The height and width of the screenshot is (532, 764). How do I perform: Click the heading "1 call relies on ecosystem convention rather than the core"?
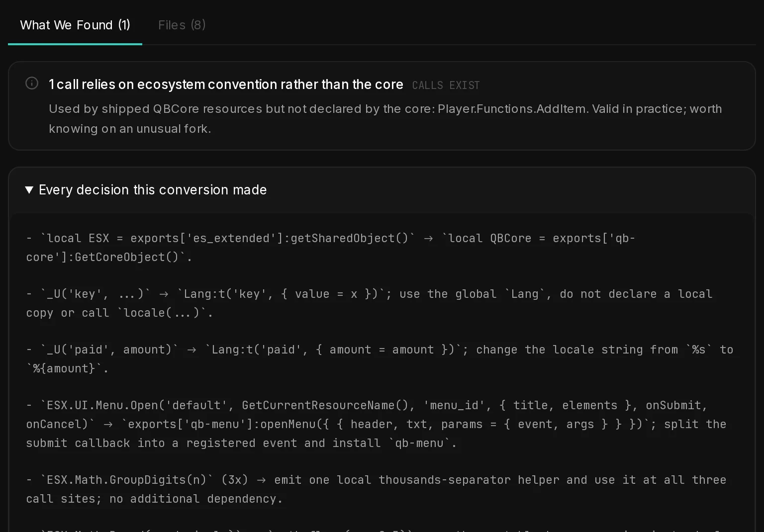(226, 85)
